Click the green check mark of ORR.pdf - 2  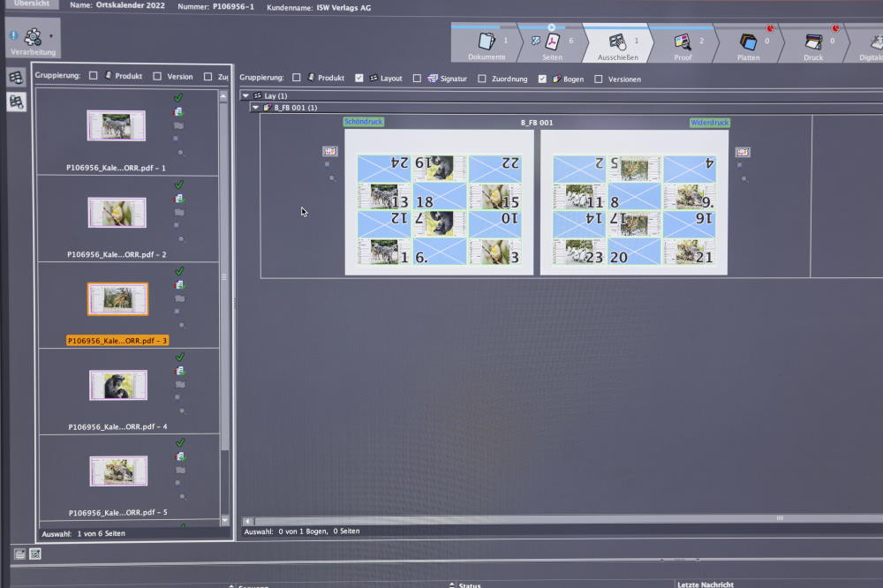pos(179,185)
